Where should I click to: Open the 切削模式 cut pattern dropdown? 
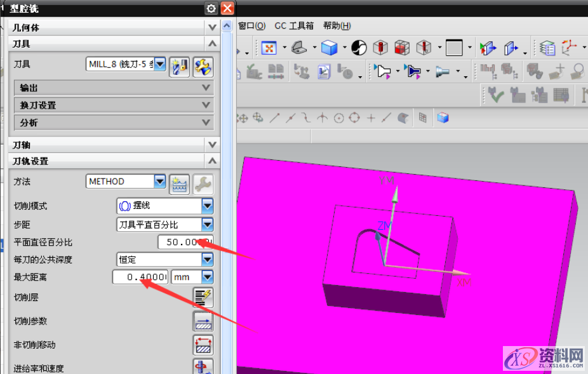pyautogui.click(x=207, y=206)
